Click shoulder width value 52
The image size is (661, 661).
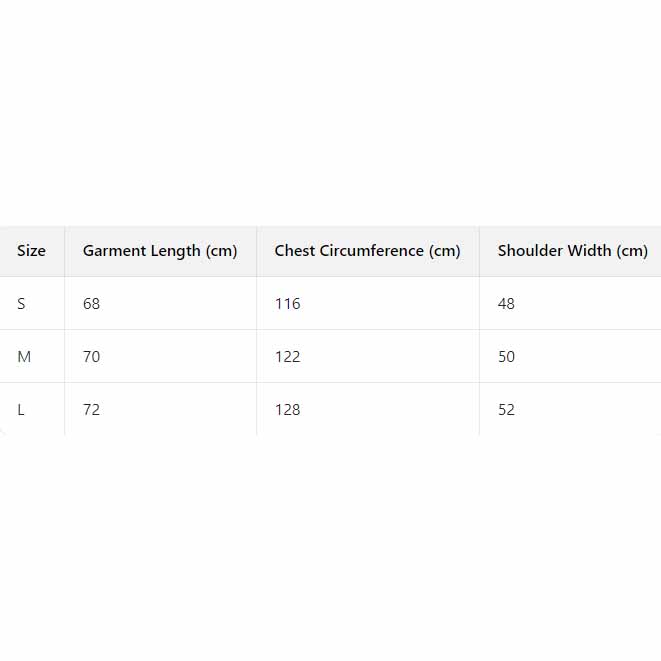coord(506,410)
